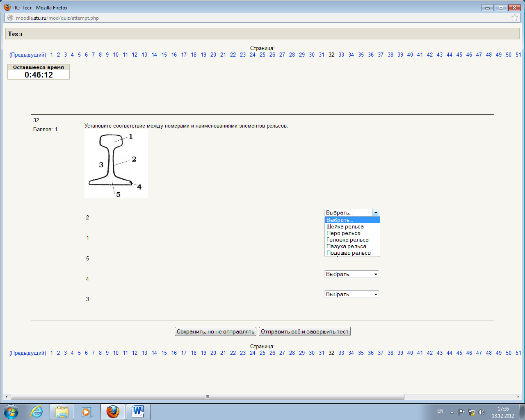Image resolution: width=525 pixels, height=420 pixels.
Task: Open page 31 in top pagination
Action: click(x=322, y=55)
